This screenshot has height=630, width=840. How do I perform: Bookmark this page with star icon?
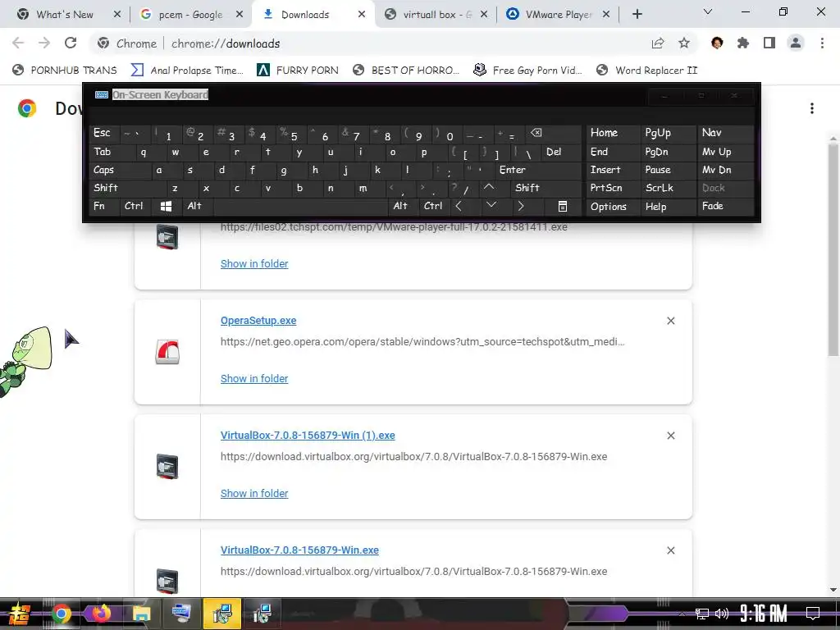click(683, 43)
